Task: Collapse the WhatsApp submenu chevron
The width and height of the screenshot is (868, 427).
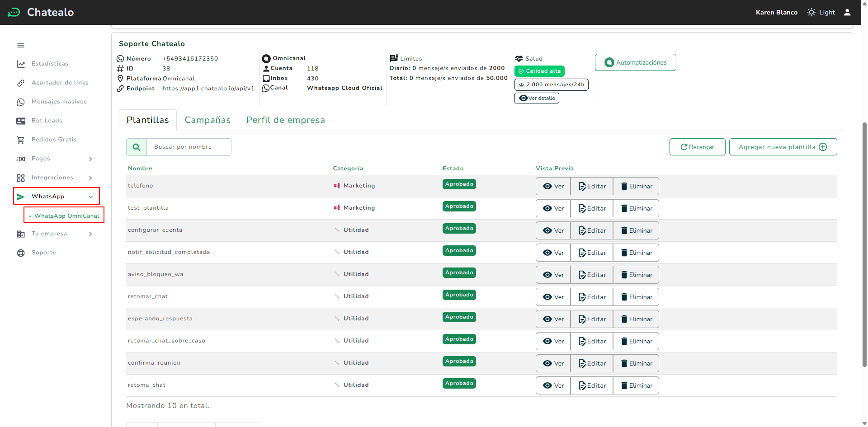Action: pyautogui.click(x=90, y=197)
